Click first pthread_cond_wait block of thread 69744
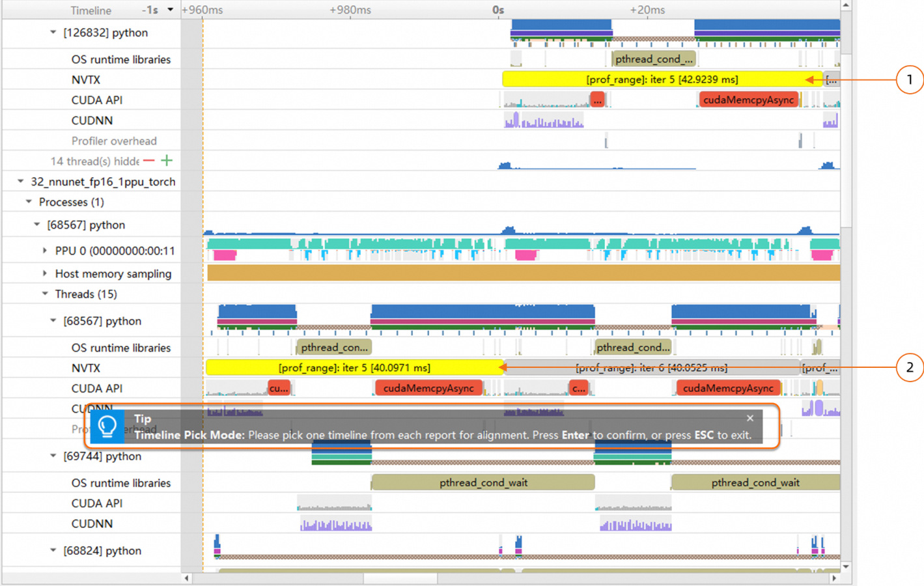The image size is (924, 586). point(483,482)
